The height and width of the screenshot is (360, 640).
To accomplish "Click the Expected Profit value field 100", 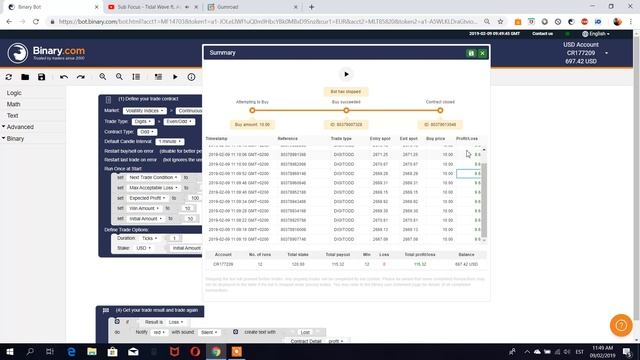I will (195, 198).
